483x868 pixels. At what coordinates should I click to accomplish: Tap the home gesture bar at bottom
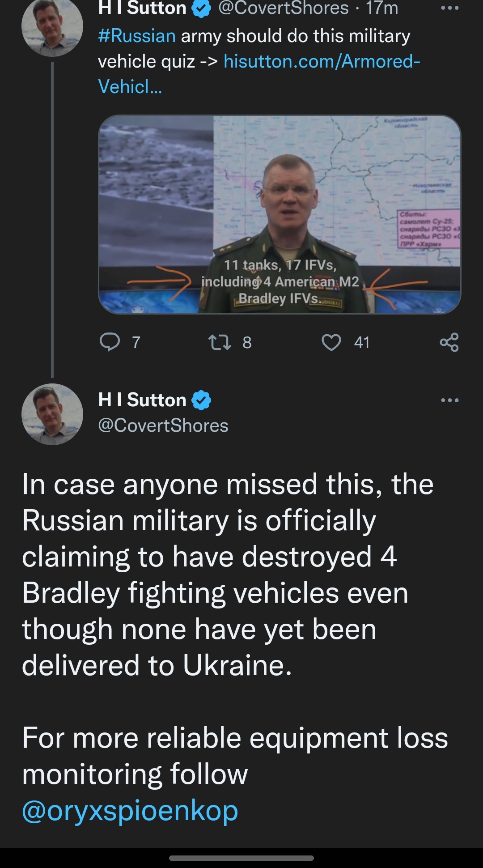pos(241,858)
